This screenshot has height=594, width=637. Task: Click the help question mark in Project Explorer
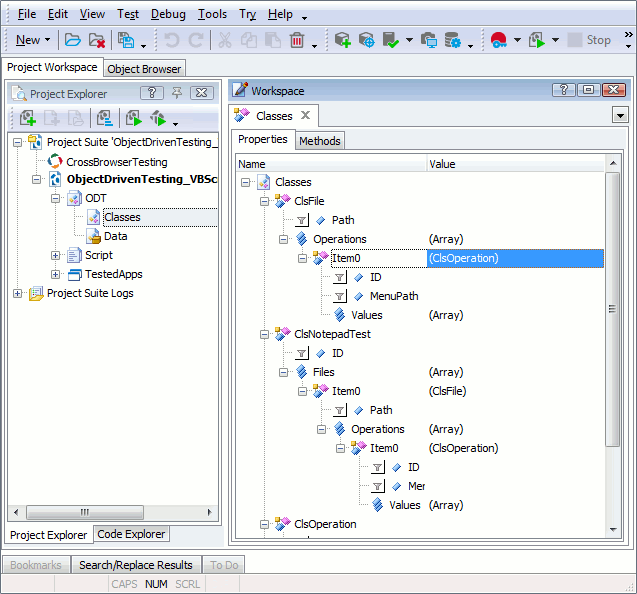coord(152,92)
